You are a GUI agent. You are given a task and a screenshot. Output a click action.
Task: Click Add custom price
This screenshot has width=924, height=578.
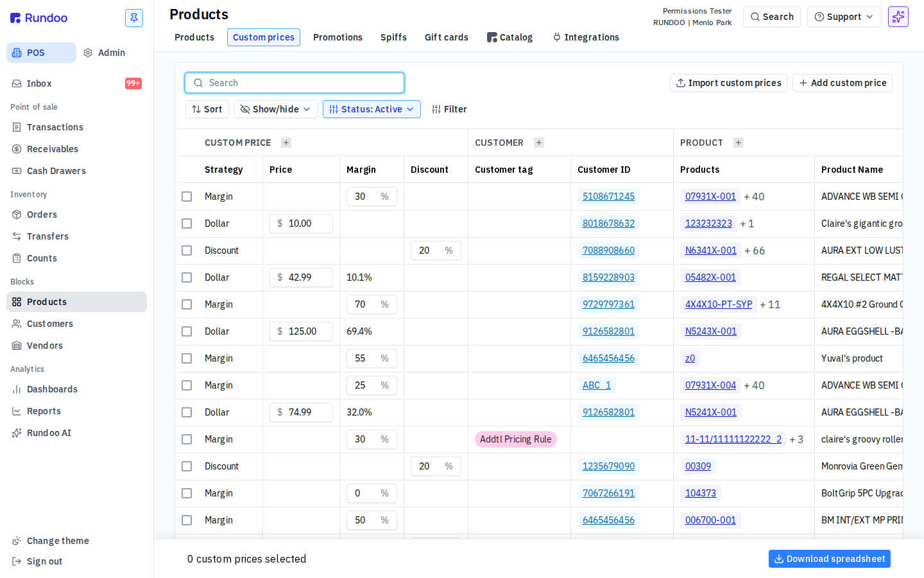point(843,83)
